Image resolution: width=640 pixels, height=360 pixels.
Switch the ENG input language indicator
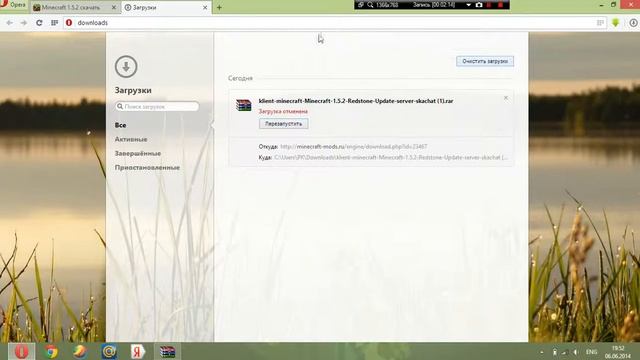pyautogui.click(x=591, y=352)
